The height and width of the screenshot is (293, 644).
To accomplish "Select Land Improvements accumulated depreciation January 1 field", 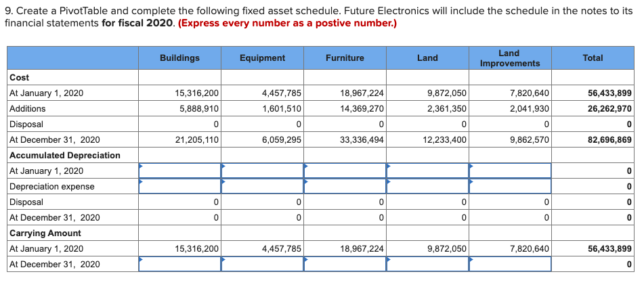I will click(510, 171).
